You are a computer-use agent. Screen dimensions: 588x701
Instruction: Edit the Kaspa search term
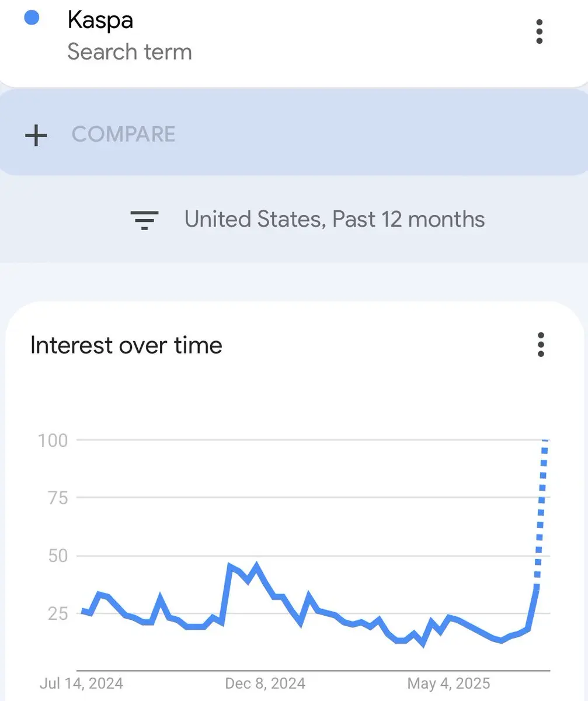coord(100,20)
